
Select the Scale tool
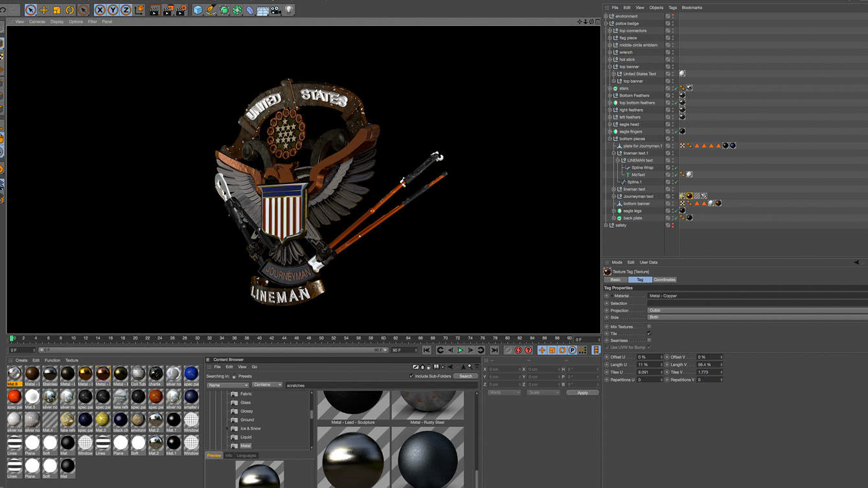point(56,10)
